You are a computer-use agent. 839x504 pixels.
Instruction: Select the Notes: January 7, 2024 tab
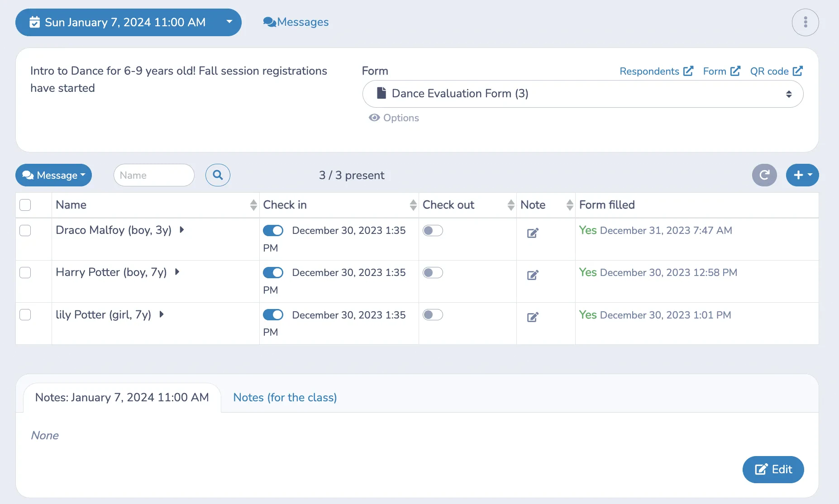pyautogui.click(x=122, y=398)
